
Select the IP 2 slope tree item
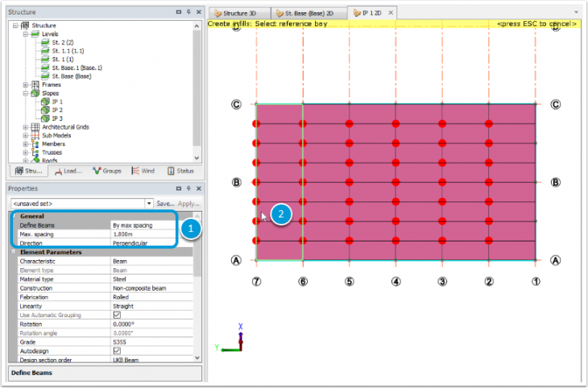56,110
